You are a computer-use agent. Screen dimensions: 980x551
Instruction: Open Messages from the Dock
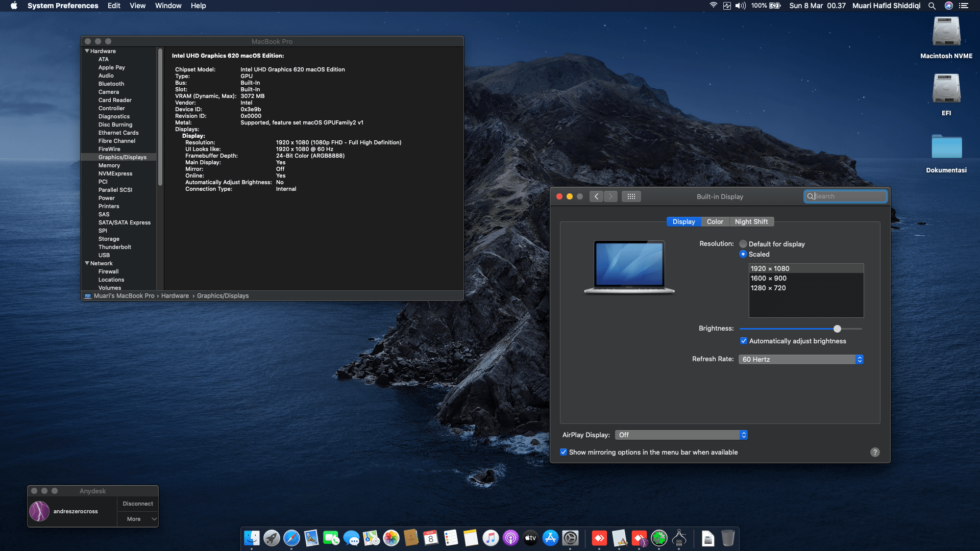[351, 538]
